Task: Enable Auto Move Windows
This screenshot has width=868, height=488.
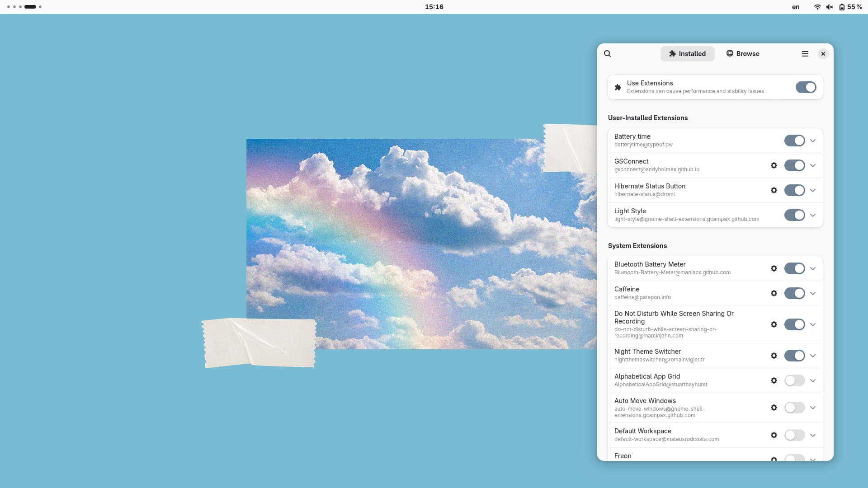Action: (794, 408)
